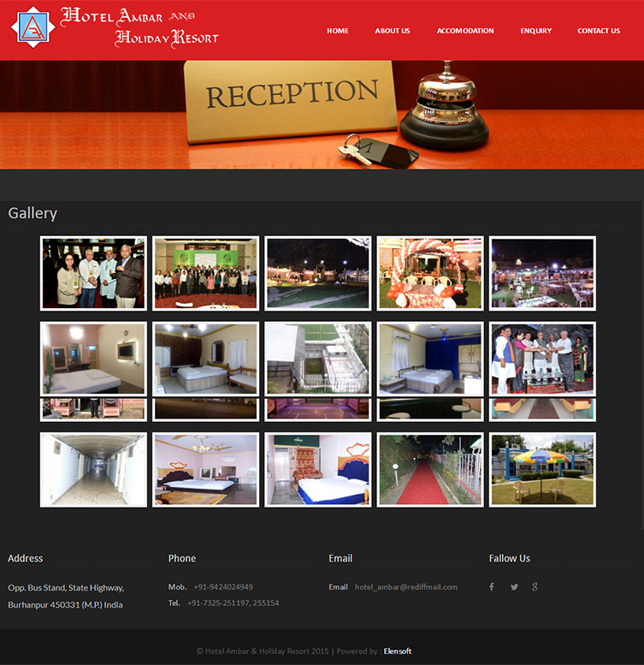Open the group photo with green backdrop
644x665 pixels.
[205, 273]
